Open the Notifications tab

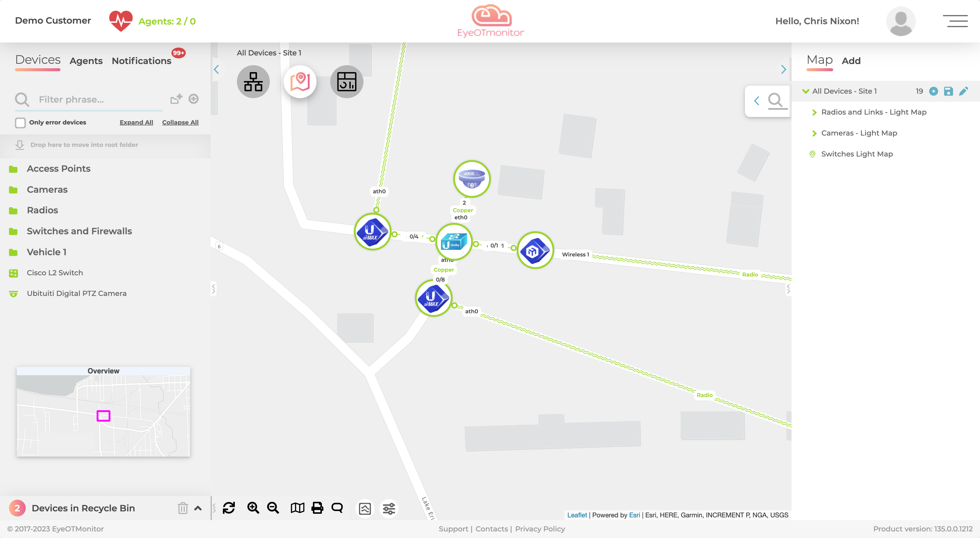pos(141,61)
